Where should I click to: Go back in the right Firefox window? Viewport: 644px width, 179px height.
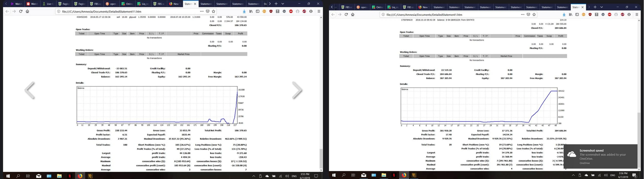click(333, 15)
